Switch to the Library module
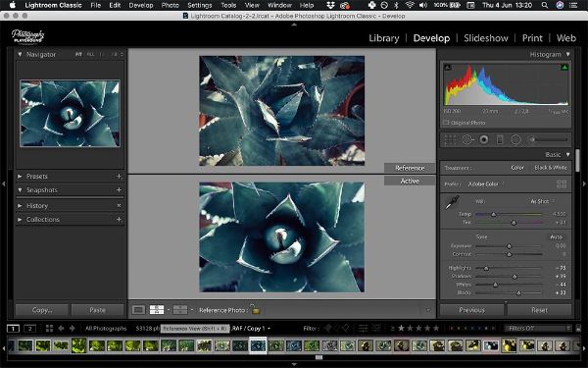The height and width of the screenshot is (368, 588). pos(384,38)
